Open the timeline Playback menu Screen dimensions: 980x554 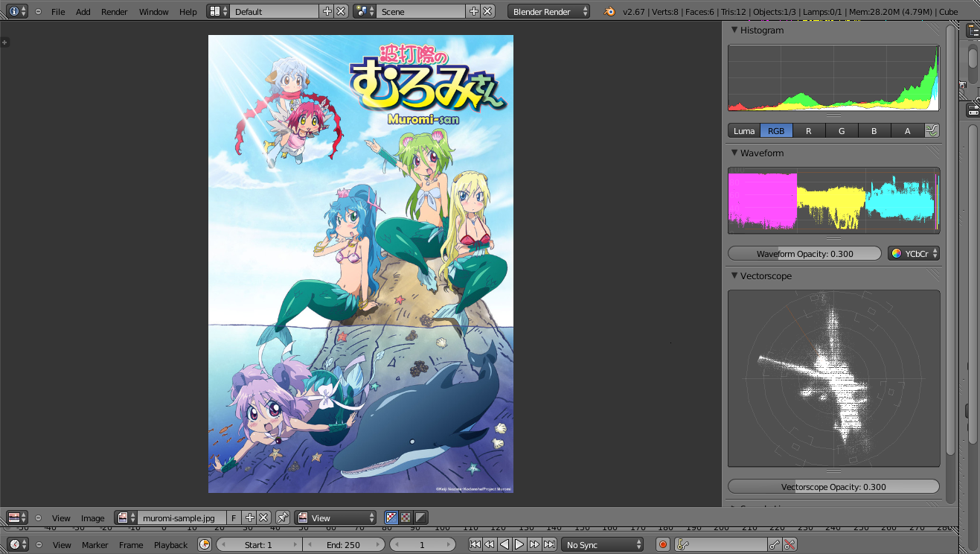coord(171,544)
